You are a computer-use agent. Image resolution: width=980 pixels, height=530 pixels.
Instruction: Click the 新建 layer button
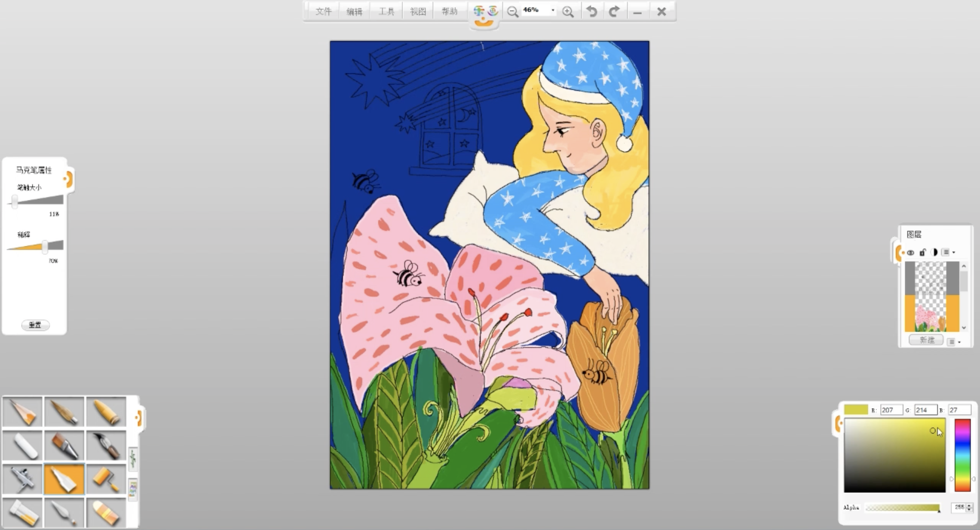coord(926,340)
